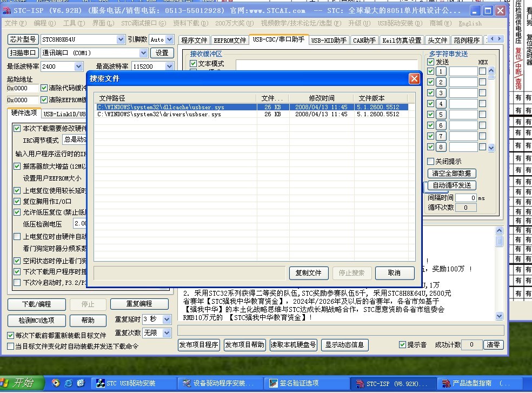Click the 重复编程 button

[139, 304]
